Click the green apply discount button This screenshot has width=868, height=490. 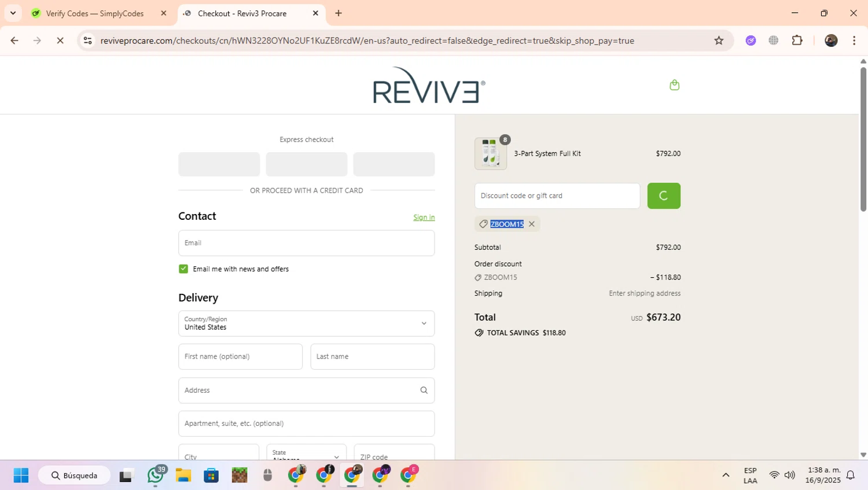pyautogui.click(x=664, y=196)
